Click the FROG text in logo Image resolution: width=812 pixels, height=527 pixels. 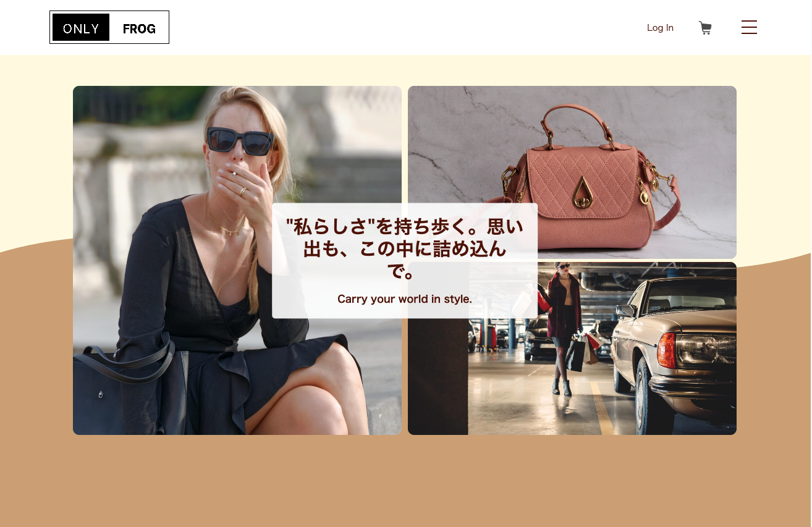139,28
